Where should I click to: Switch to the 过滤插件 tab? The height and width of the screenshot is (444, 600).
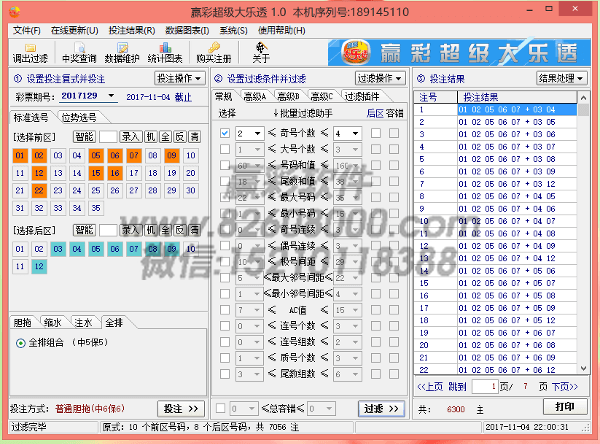362,96
